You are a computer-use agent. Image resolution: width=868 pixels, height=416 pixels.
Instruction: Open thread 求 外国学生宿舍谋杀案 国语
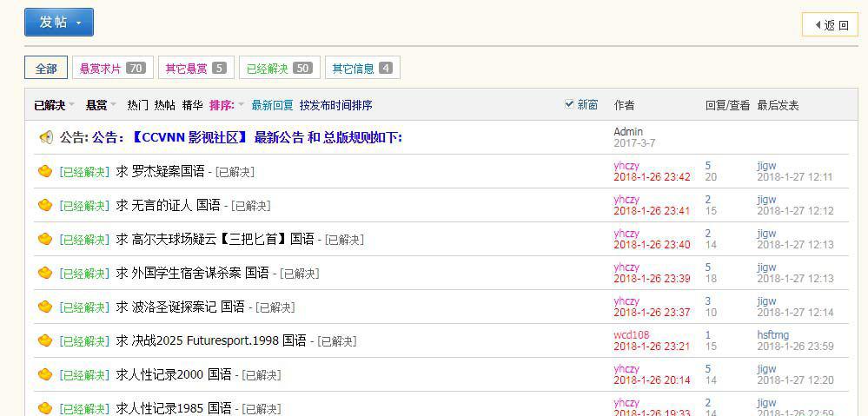pyautogui.click(x=193, y=273)
